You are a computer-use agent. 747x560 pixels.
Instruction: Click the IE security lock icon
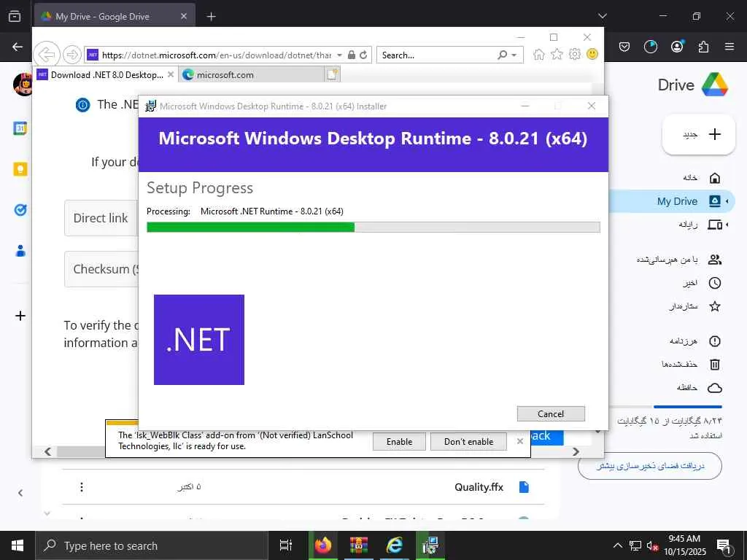351,55
